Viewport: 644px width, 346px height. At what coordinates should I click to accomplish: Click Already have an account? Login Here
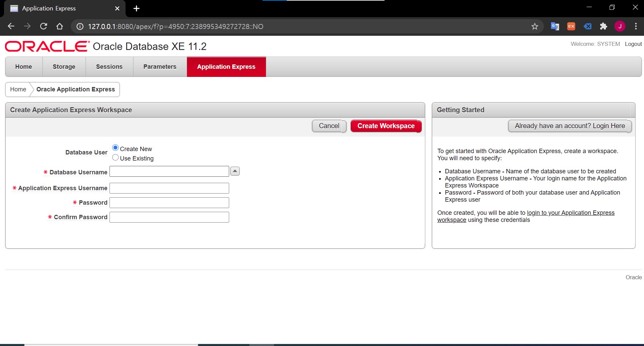(x=570, y=126)
